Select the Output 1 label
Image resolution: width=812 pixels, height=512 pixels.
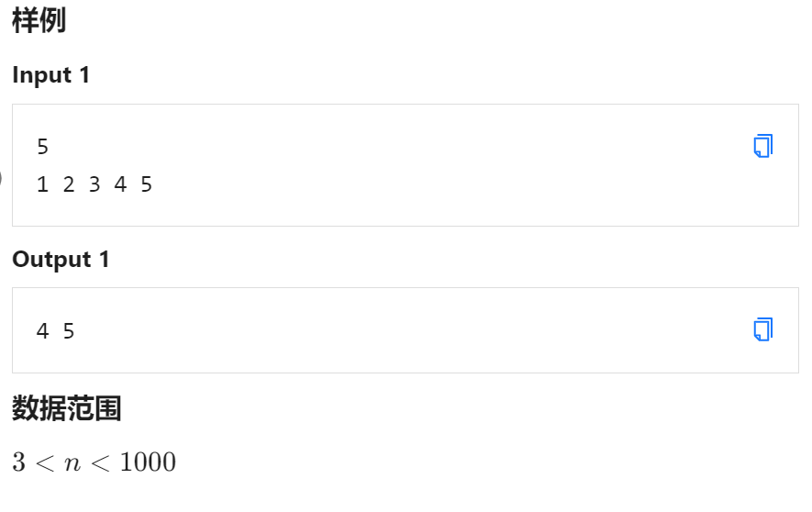point(61,260)
